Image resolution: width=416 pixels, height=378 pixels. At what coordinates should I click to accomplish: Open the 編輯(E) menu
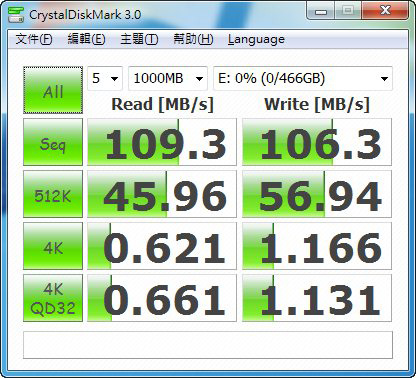86,39
